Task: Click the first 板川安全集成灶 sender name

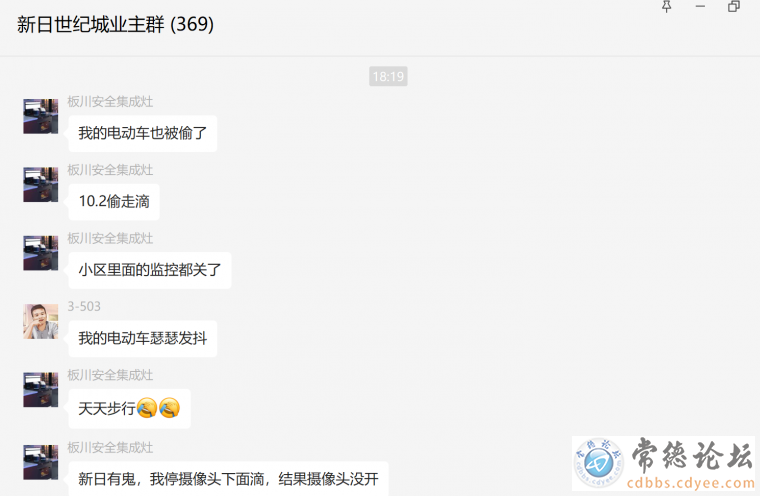Action: click(x=110, y=101)
